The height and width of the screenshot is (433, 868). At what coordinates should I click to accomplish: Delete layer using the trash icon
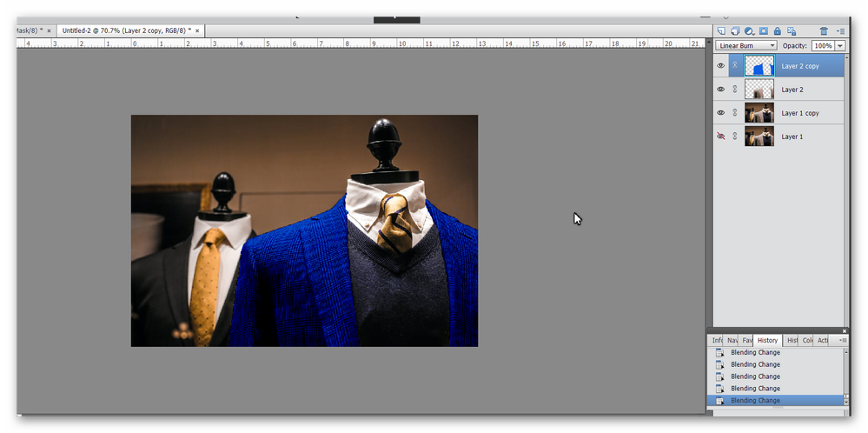click(x=824, y=31)
